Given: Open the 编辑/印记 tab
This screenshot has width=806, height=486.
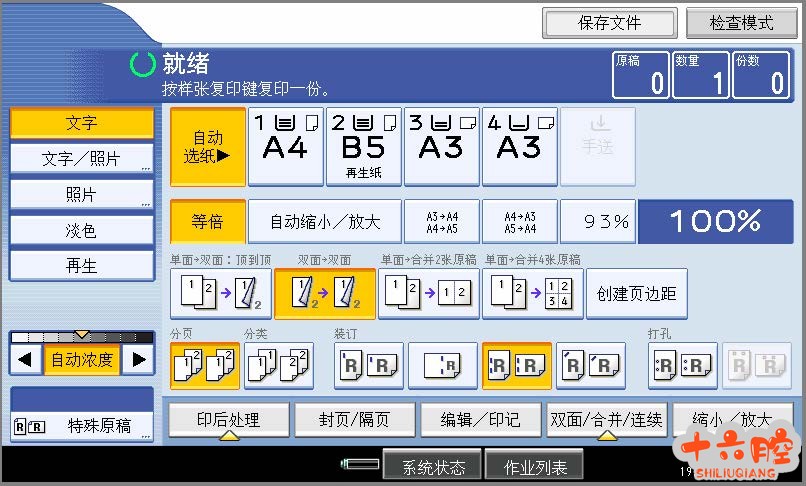Looking at the screenshot, I should (481, 420).
